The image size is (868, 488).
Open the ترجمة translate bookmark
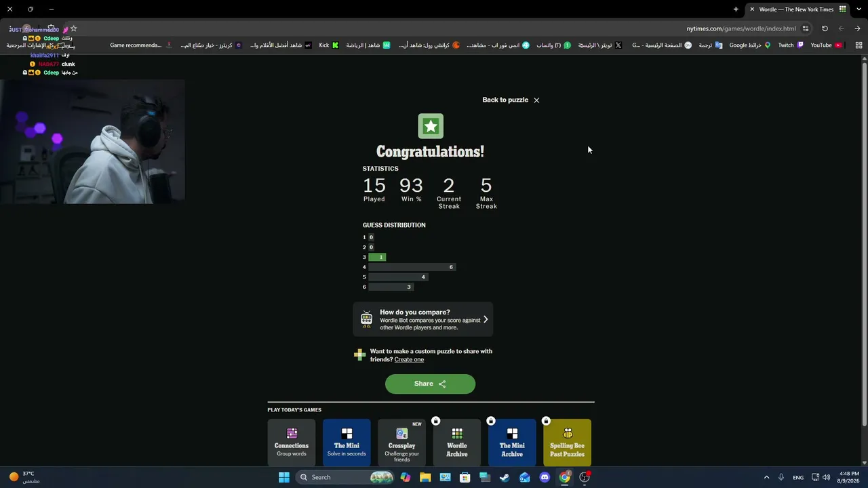[711, 45]
